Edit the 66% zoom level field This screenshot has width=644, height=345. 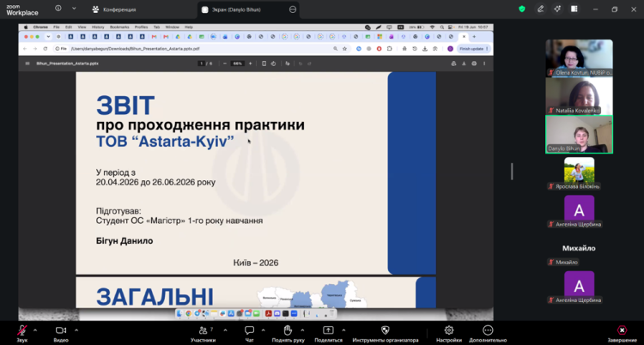(x=237, y=64)
